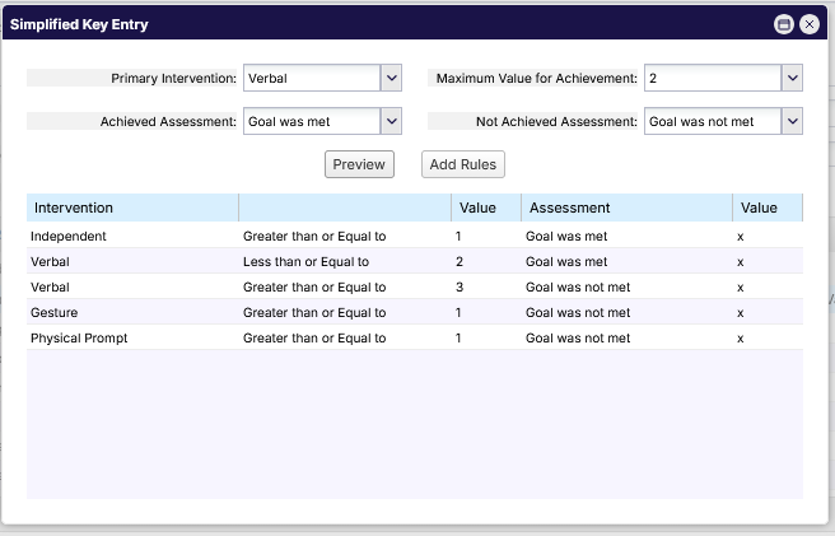This screenshot has width=835, height=536.
Task: Select the Intervention column header
Action: (133, 208)
